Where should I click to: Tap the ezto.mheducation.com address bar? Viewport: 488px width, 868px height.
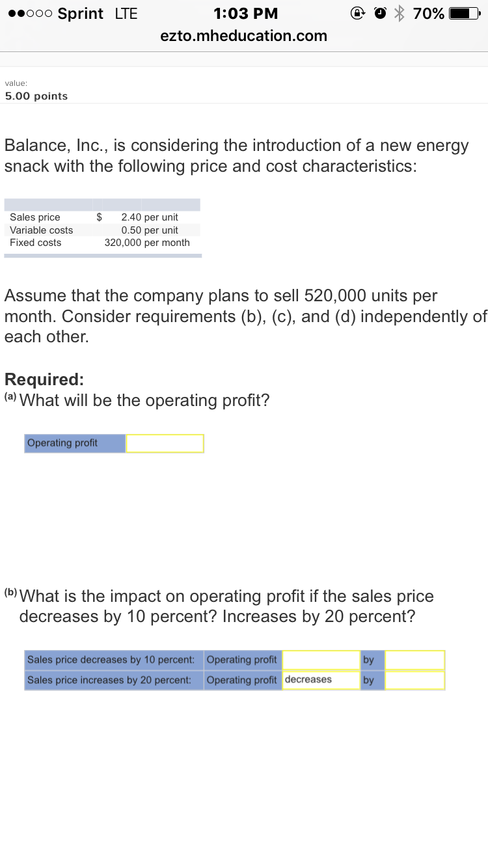pyautogui.click(x=244, y=36)
